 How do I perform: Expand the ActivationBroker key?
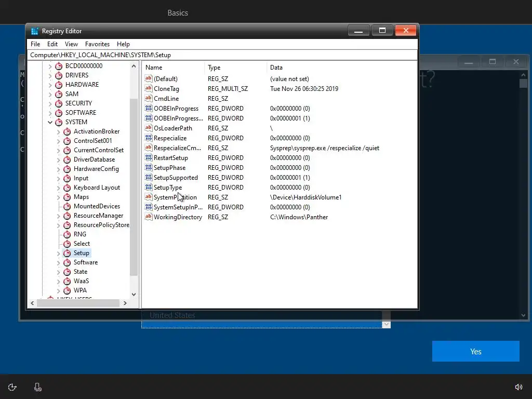tap(58, 131)
